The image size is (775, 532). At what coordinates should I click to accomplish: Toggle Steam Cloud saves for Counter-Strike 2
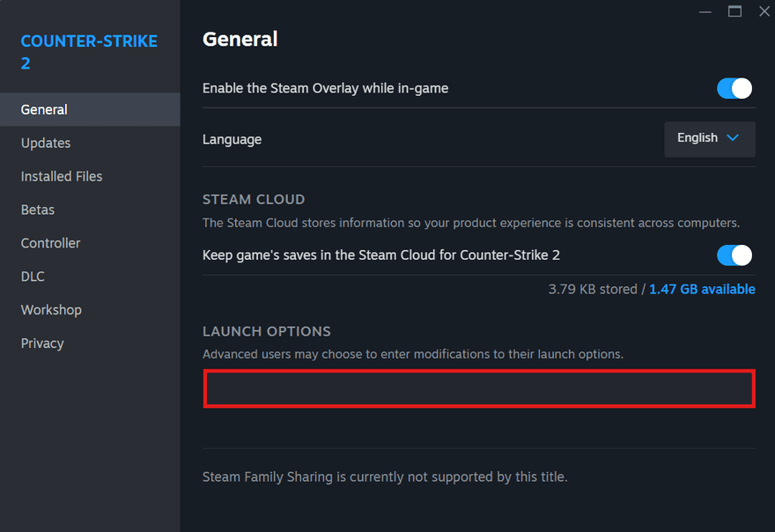(734, 255)
